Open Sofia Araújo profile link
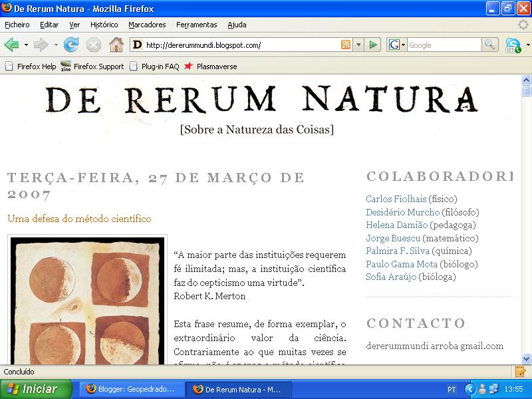 point(391,277)
